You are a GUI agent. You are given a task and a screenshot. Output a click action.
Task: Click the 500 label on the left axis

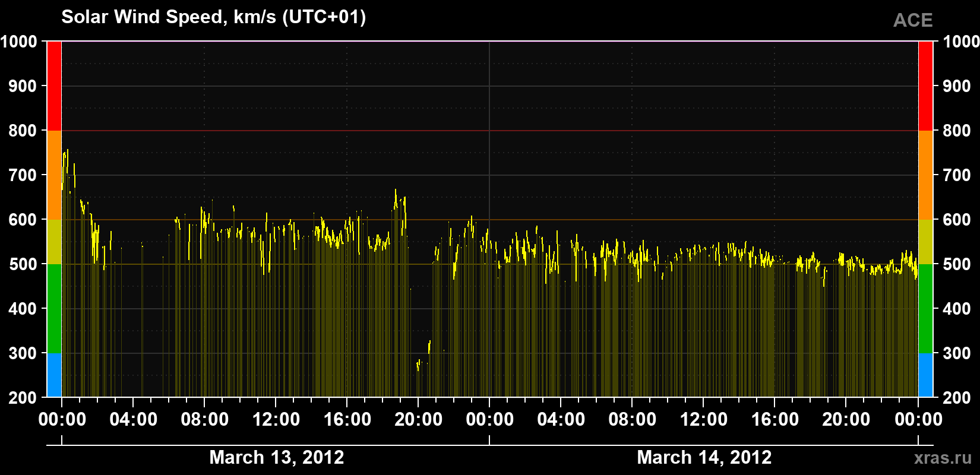[x=23, y=264]
